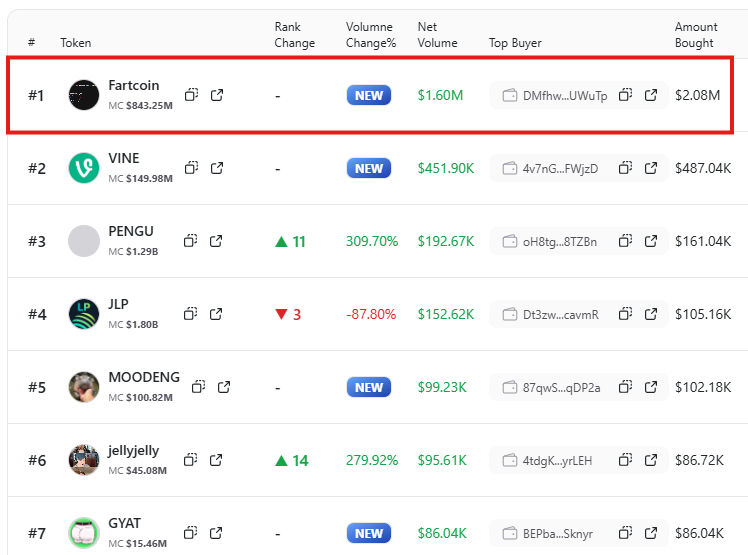Open the MOODENG token name
This screenshot has height=555, width=748.
click(x=144, y=377)
